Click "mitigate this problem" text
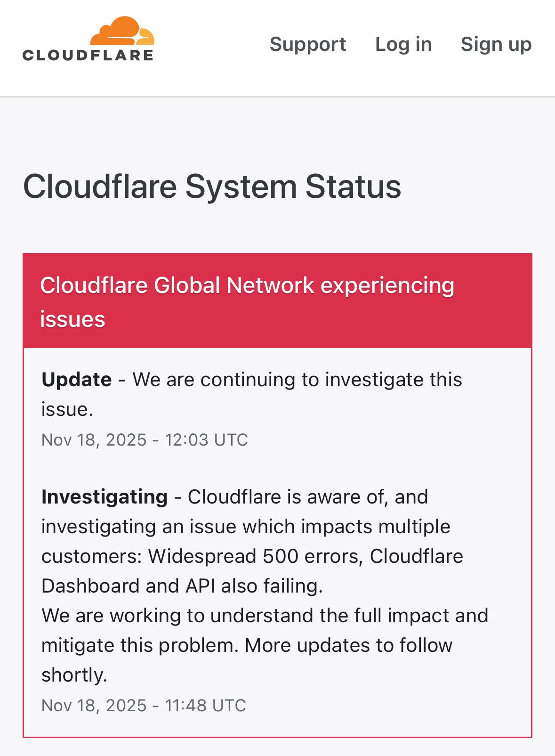This screenshot has height=756, width=555. click(x=137, y=645)
